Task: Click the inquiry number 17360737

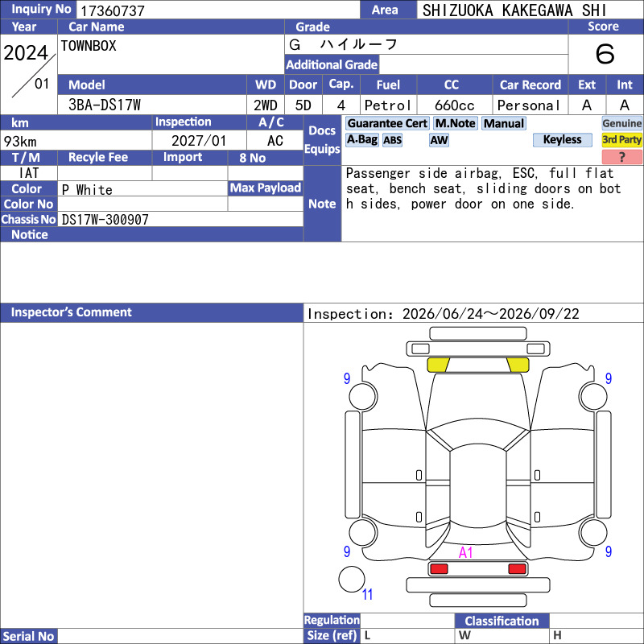Action: coord(113,10)
